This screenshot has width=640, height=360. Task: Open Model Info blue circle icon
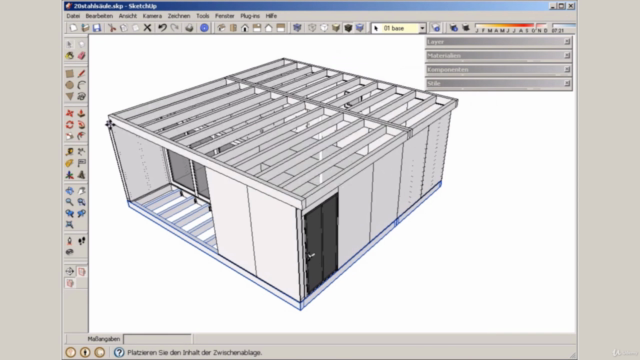[x=204, y=28]
